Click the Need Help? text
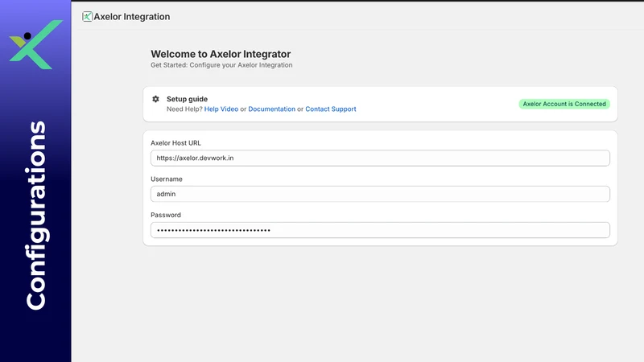 [x=184, y=109]
